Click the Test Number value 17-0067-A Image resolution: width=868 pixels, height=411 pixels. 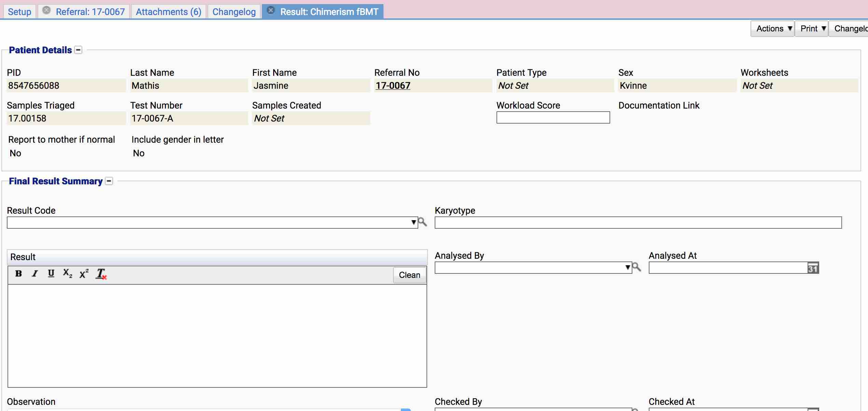point(152,118)
